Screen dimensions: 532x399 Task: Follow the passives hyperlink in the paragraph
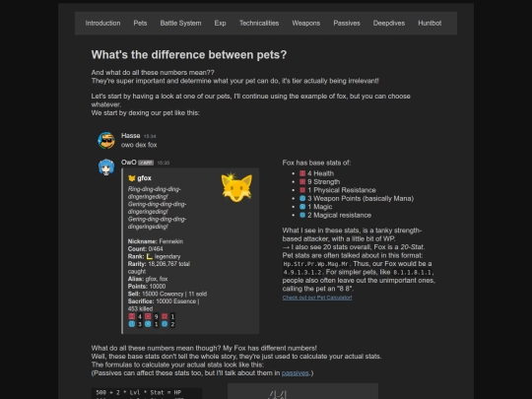(x=296, y=373)
